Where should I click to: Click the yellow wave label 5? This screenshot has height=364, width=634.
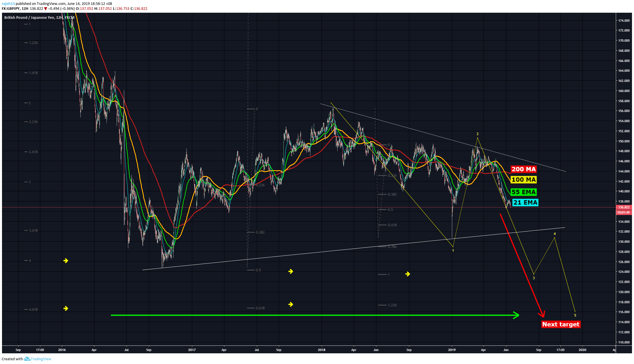coord(575,315)
